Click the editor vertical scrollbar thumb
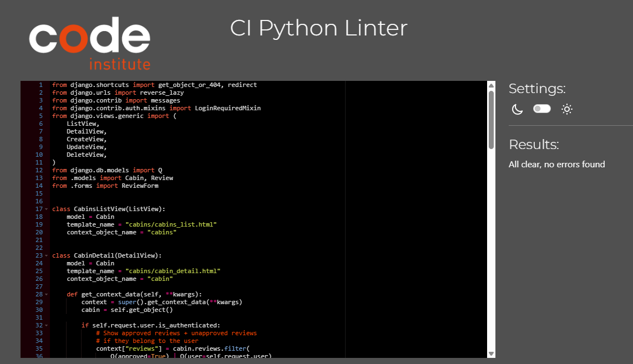 pyautogui.click(x=492, y=120)
